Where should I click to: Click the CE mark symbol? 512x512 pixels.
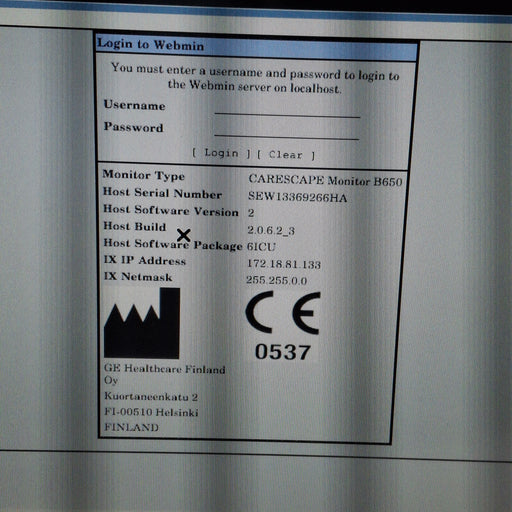[283, 312]
